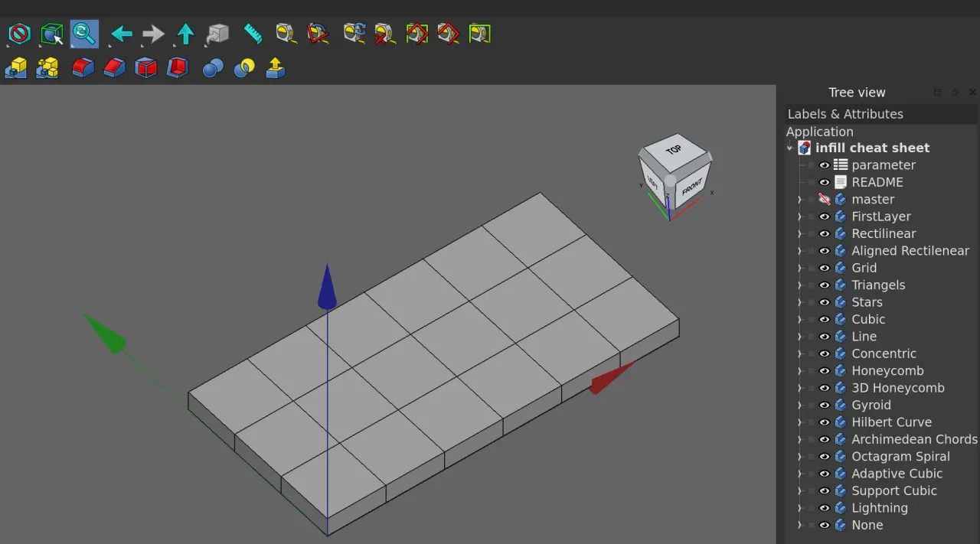Hide the FirstLayer item

tap(825, 217)
